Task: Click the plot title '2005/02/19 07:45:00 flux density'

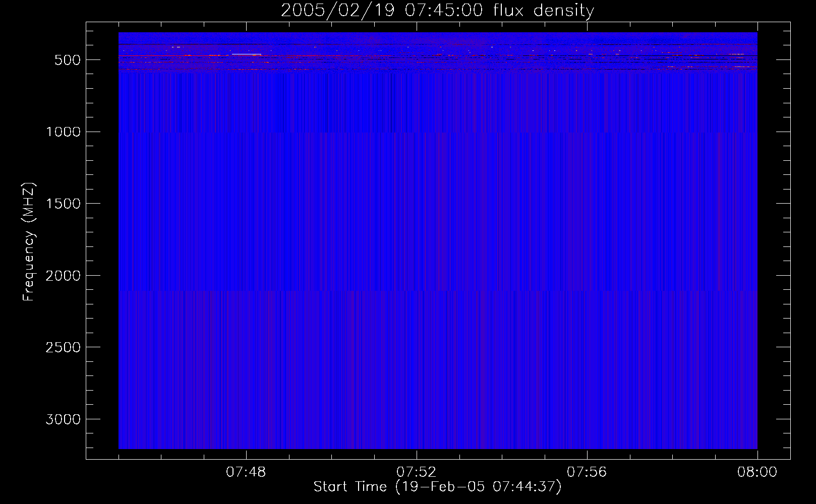Action: 437,11
